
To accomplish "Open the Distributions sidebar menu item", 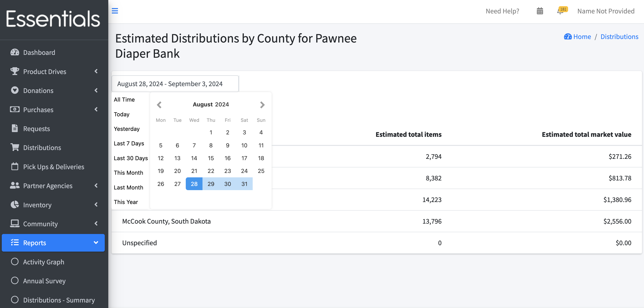I will [x=53, y=147].
